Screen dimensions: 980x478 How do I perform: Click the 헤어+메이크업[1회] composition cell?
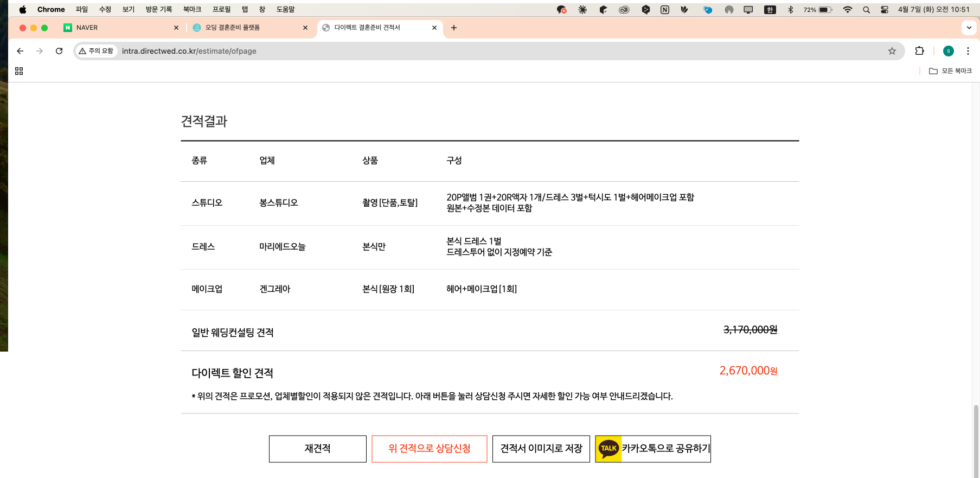pyautogui.click(x=482, y=289)
